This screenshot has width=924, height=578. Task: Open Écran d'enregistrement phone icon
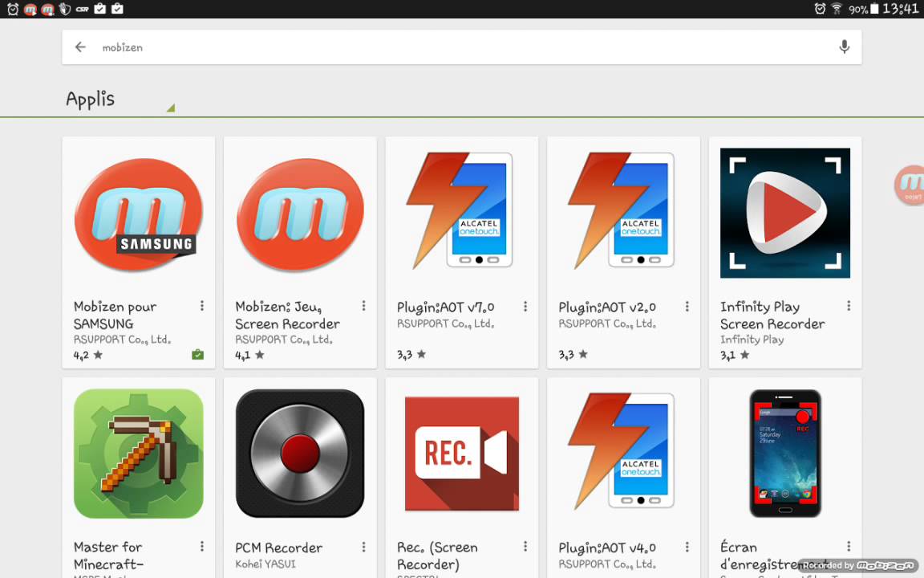(785, 454)
